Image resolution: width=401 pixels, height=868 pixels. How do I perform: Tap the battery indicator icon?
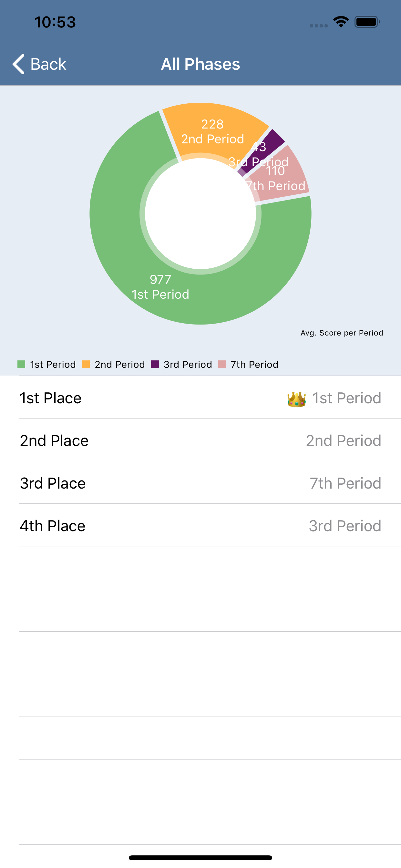pos(367,22)
